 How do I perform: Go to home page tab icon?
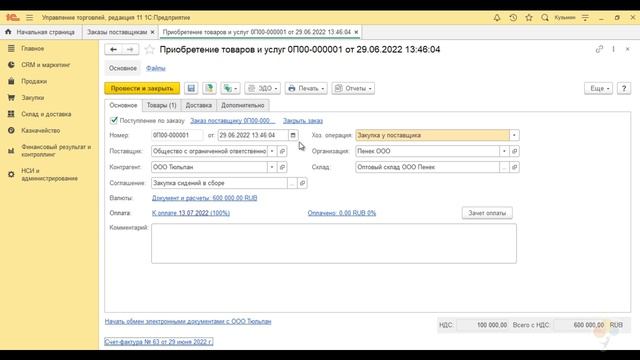[x=8, y=32]
